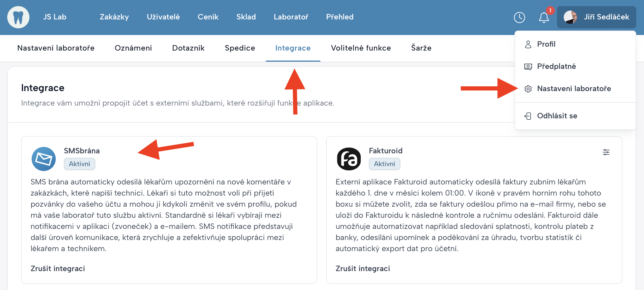
Task: Open the Spedice tab
Action: point(240,48)
